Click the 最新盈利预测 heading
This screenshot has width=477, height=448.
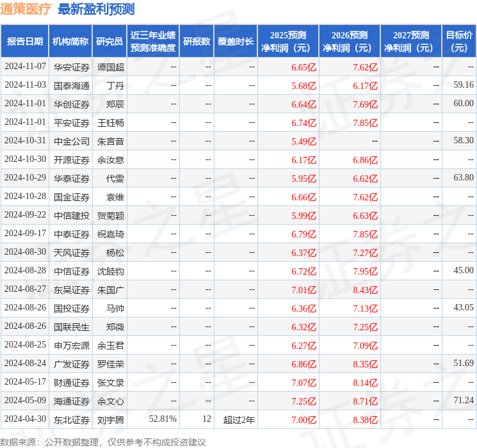(x=96, y=9)
